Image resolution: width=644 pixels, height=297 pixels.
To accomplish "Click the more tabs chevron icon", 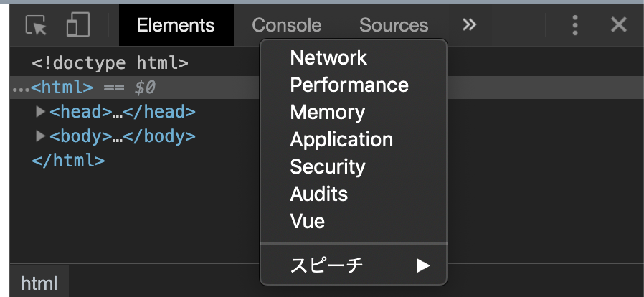I will tap(469, 25).
